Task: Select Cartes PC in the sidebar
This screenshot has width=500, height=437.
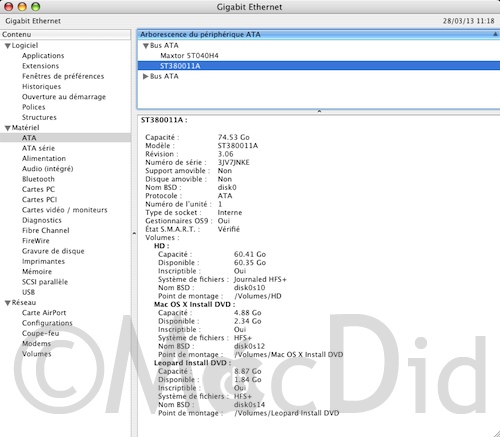Action: (x=38, y=189)
